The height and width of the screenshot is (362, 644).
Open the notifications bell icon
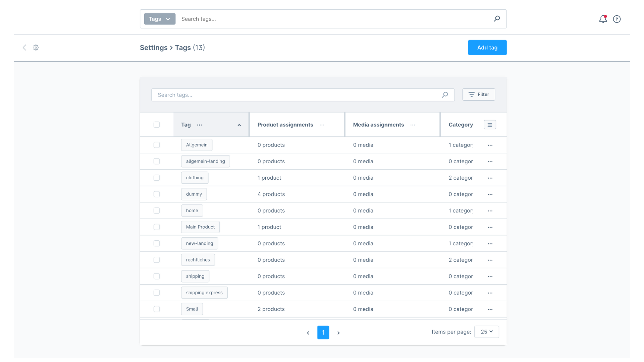[603, 19]
